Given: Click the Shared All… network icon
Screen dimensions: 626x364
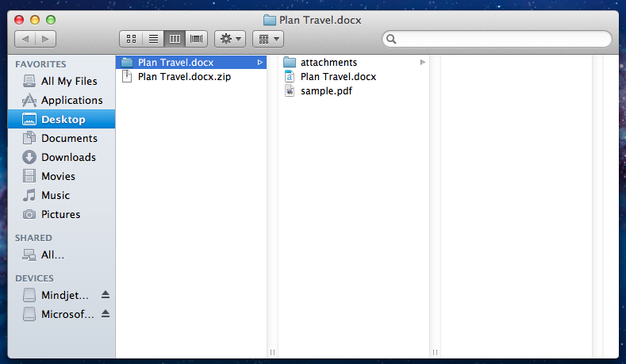Looking at the screenshot, I should tap(29, 255).
